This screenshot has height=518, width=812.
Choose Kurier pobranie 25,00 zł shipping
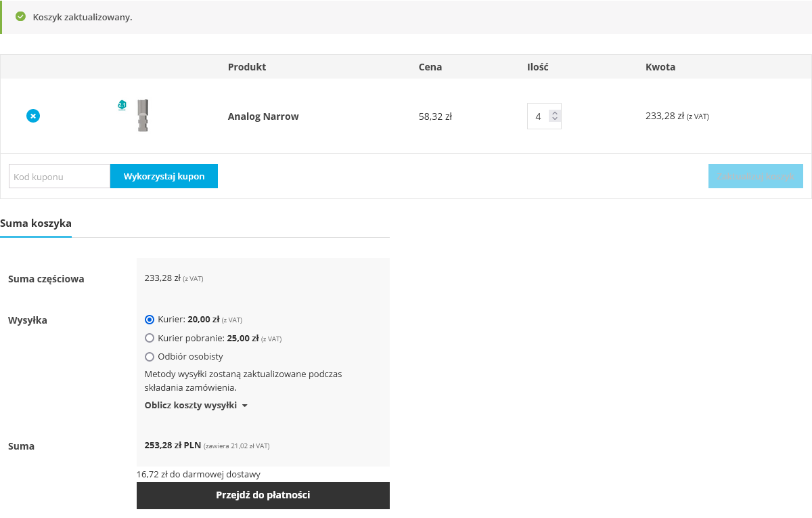(x=150, y=338)
